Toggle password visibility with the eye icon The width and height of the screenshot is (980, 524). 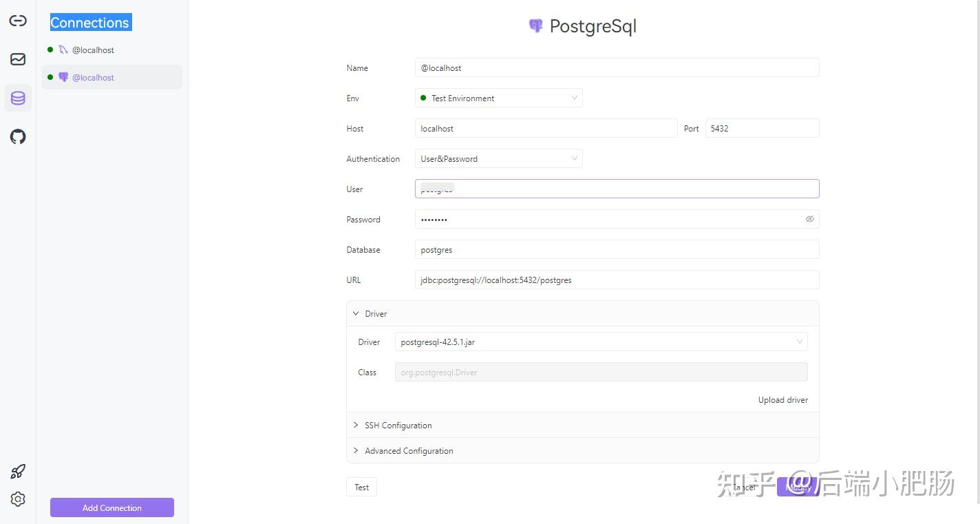pos(809,219)
